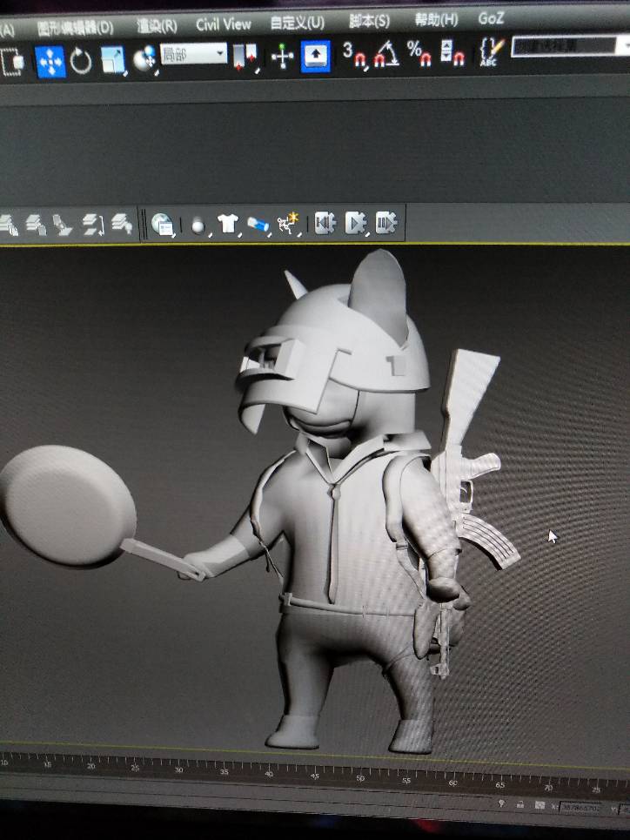Activate the Select and Move tool
This screenshot has width=630, height=840.
click(50, 62)
